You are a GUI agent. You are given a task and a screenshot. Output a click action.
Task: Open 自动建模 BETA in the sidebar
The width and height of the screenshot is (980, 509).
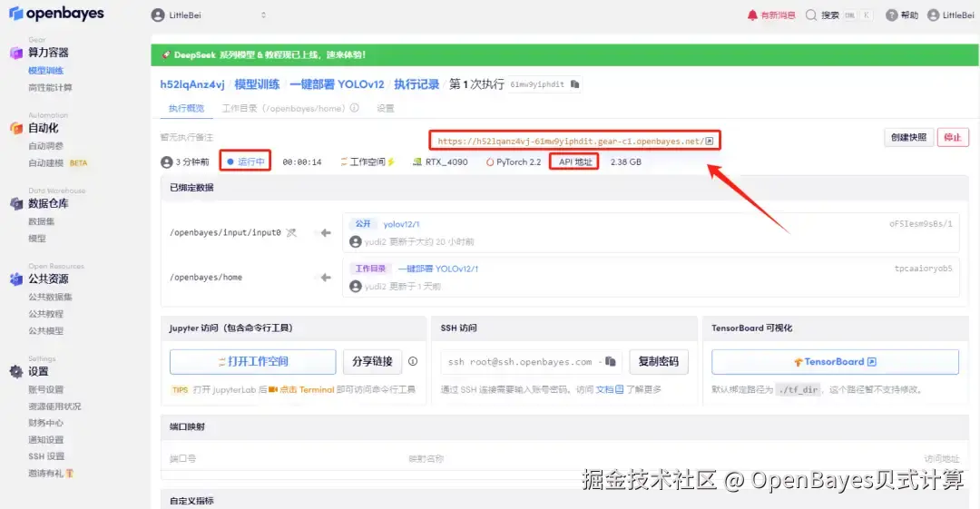pyautogui.click(x=57, y=162)
